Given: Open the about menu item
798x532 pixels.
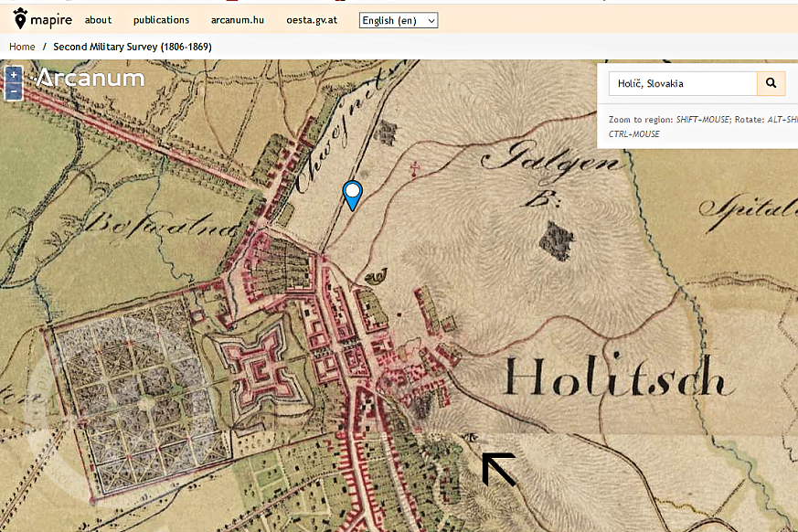Looking at the screenshot, I should (x=98, y=20).
